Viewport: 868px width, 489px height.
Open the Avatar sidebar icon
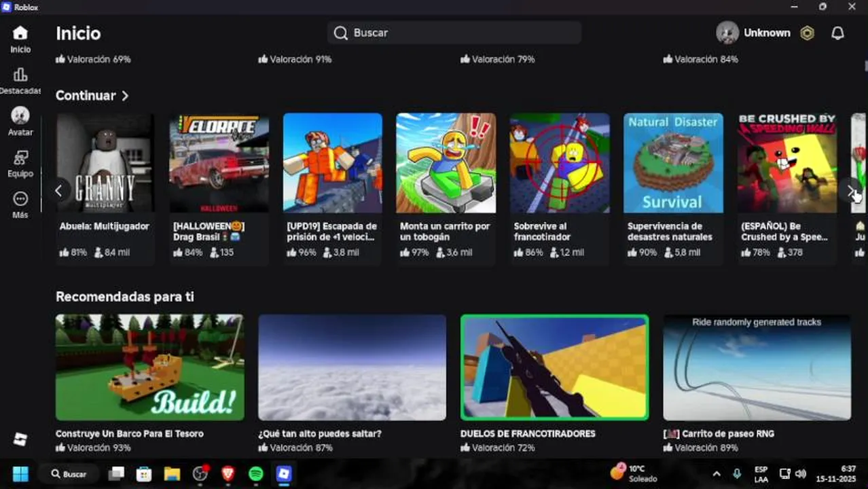(x=20, y=115)
